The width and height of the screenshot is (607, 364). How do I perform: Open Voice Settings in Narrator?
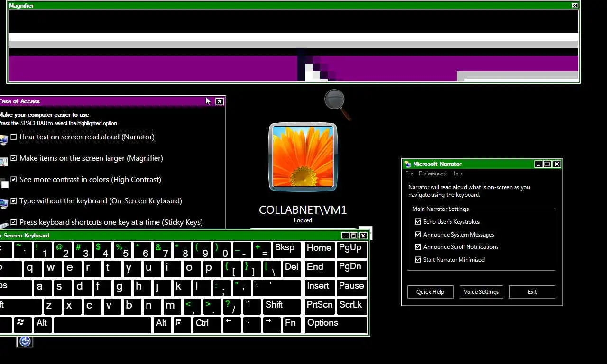[x=481, y=292]
